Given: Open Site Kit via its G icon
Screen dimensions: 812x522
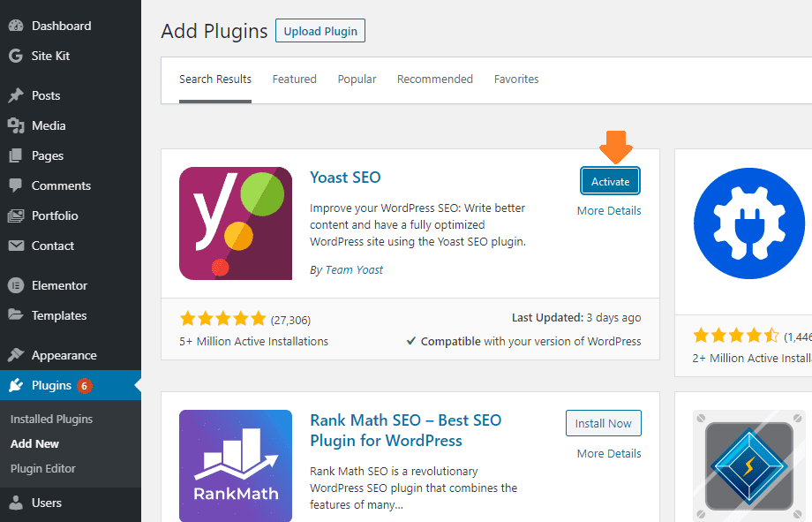Looking at the screenshot, I should point(15,56).
